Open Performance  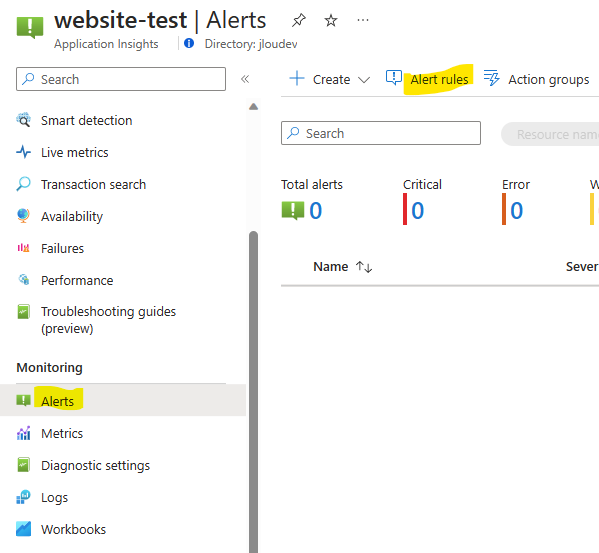[77, 281]
